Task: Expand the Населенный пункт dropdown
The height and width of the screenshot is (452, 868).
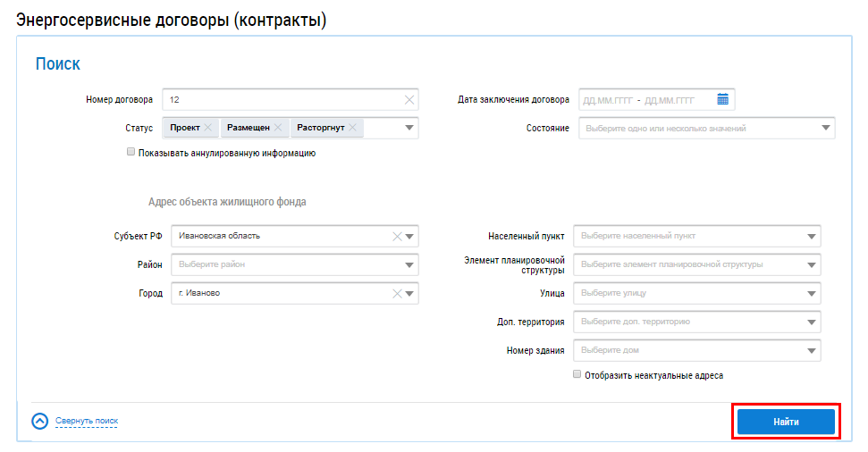Action: (x=812, y=237)
